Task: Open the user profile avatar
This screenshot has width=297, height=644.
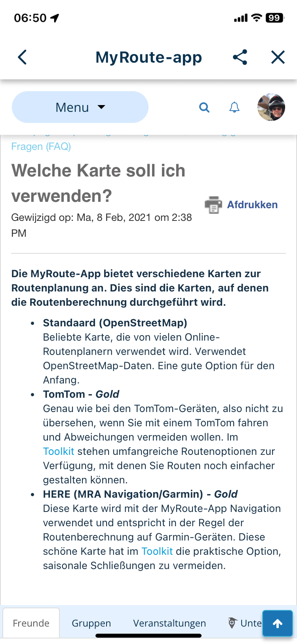Action: point(271,107)
